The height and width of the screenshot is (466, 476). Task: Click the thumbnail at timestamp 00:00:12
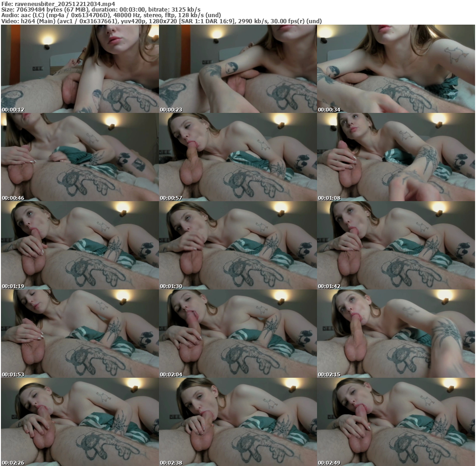pos(79,69)
